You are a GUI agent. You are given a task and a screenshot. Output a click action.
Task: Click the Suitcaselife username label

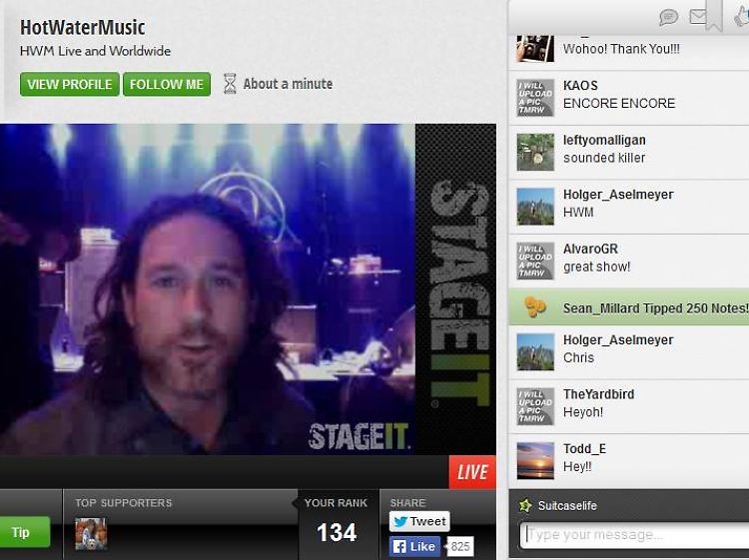567,505
